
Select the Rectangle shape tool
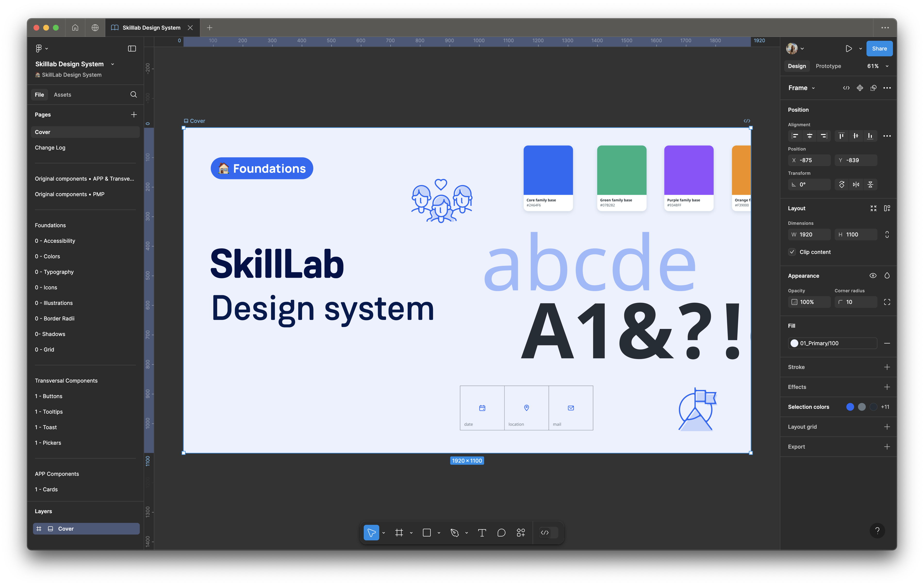[427, 533]
